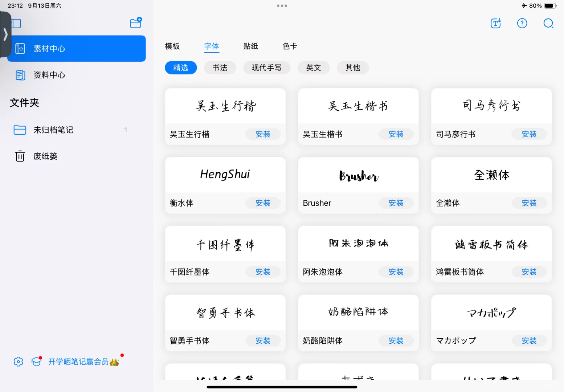Install the 千图纤墨体 font

point(263,272)
